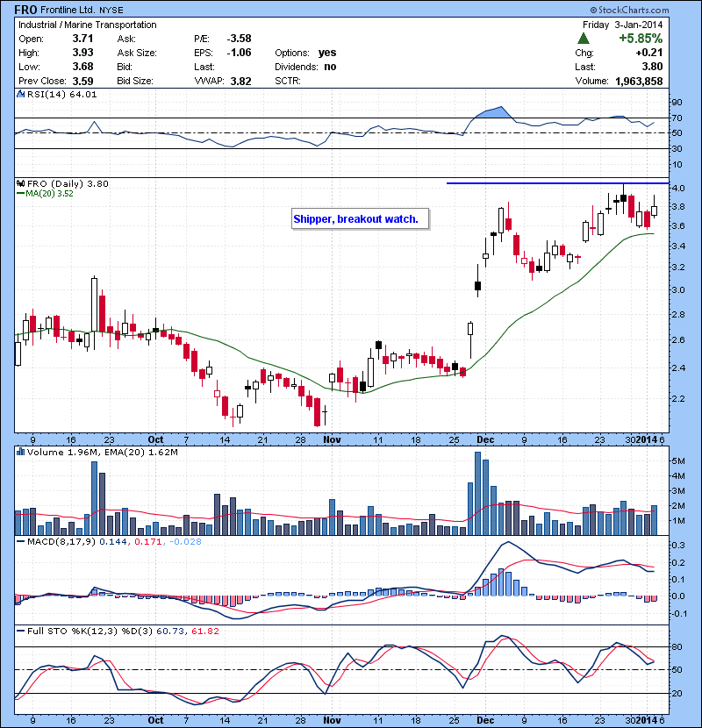Click the FRO Daily candlestick icon
The height and width of the screenshot is (728, 702).
(20, 183)
